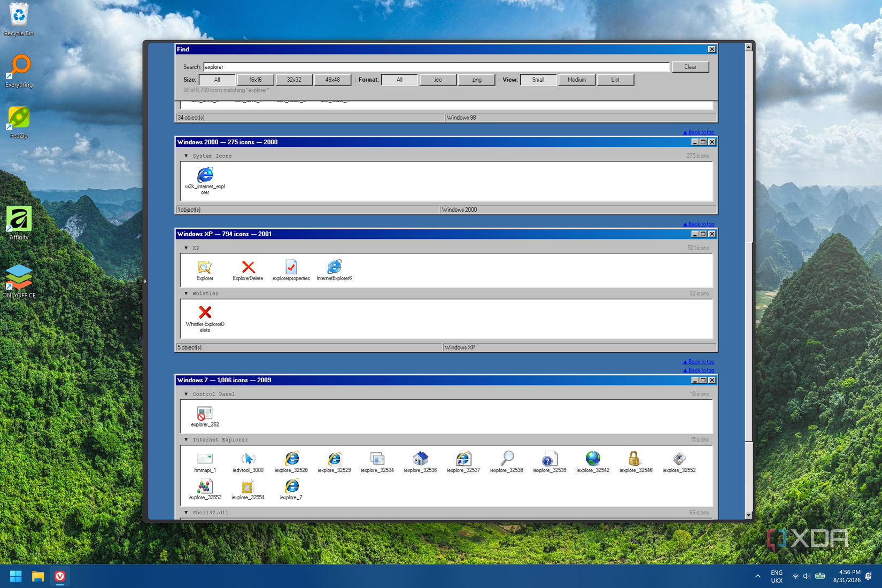This screenshot has height=588, width=882.
Task: Open the Everything desktop shortcut
Action: pos(19,72)
